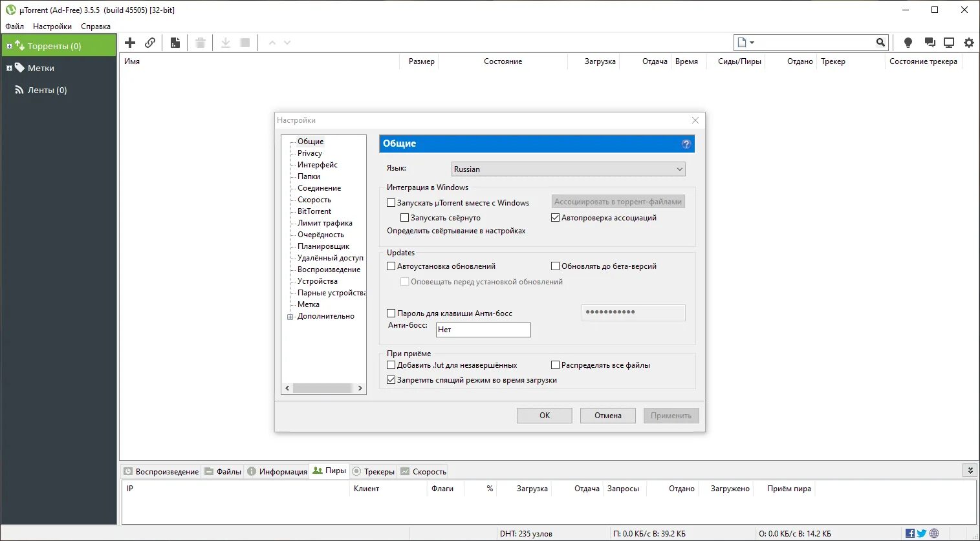Check Добавить .!ut для незавершённых
Viewport: 980px width, 541px height.
pyautogui.click(x=391, y=365)
